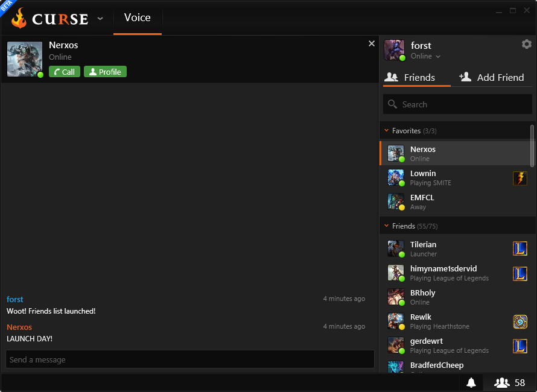Select EMFCL from Favorites
The image size is (537, 392).
pos(456,202)
